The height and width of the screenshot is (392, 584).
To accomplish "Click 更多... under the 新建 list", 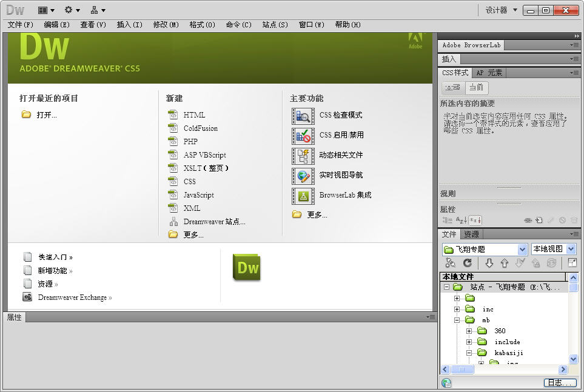I will [193, 235].
